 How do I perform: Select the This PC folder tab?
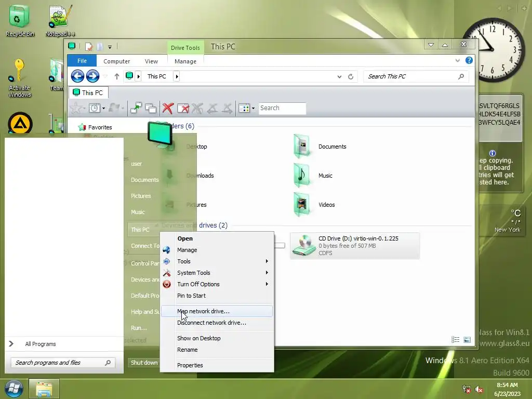pos(88,92)
